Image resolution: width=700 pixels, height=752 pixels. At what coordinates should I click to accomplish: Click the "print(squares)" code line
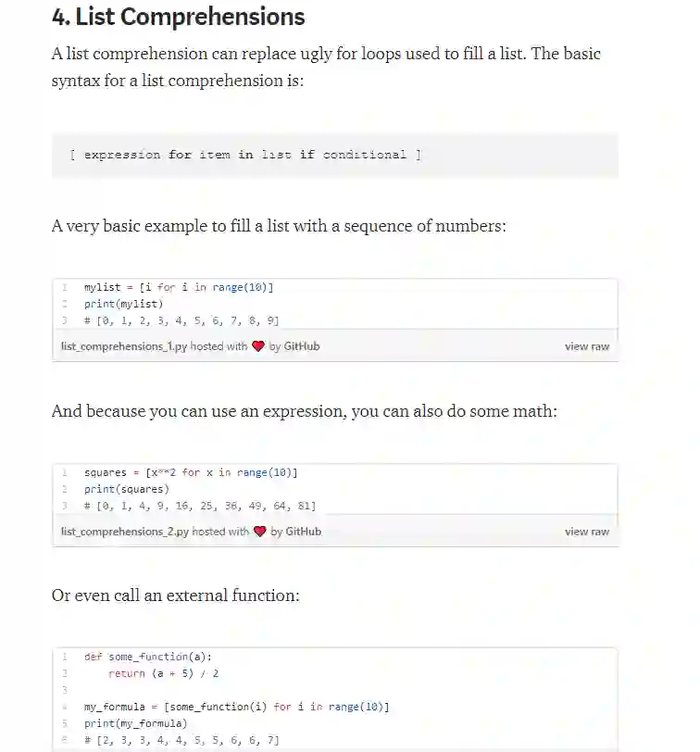(x=127, y=489)
